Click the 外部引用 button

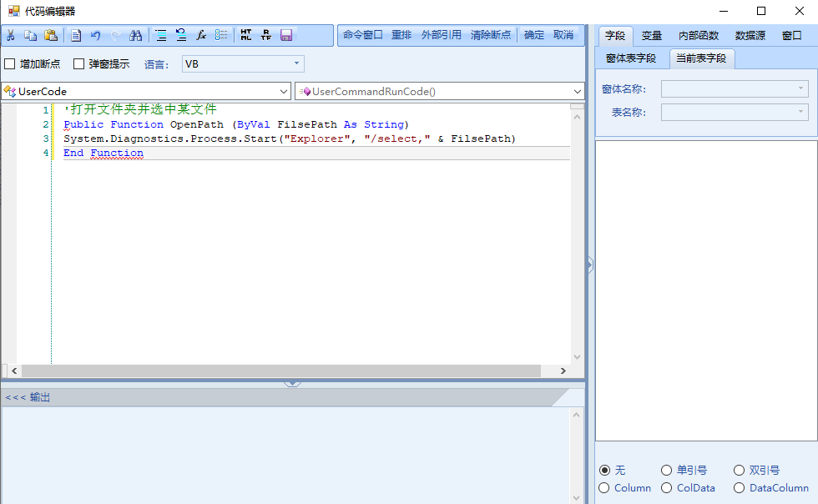[442, 35]
